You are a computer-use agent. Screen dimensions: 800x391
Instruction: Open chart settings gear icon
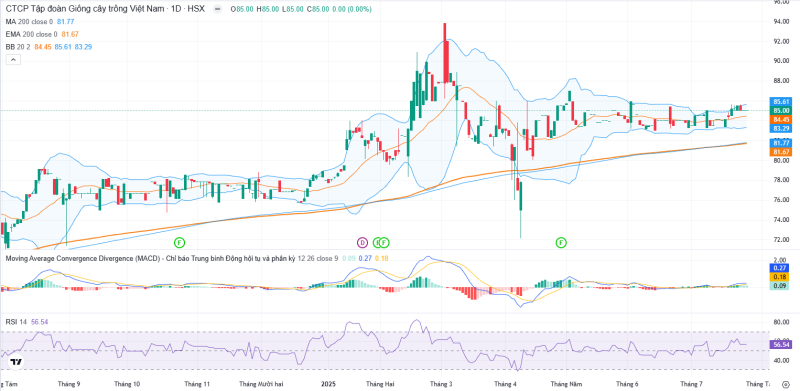click(786, 384)
